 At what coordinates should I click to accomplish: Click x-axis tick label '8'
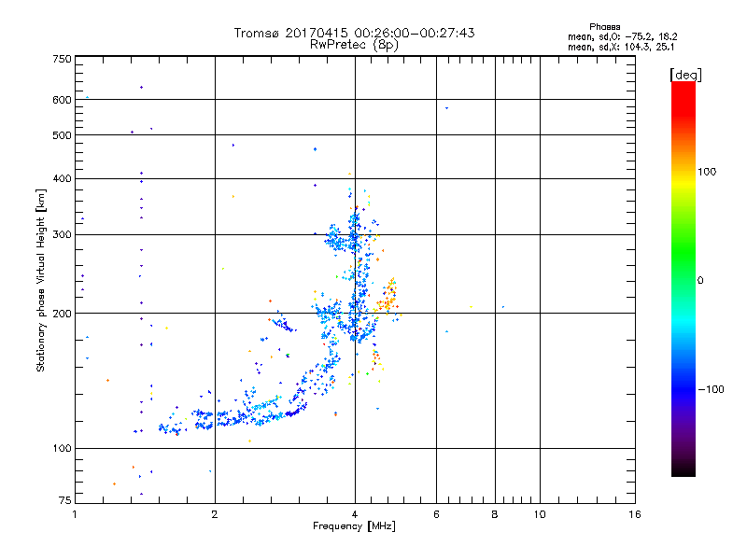click(495, 514)
